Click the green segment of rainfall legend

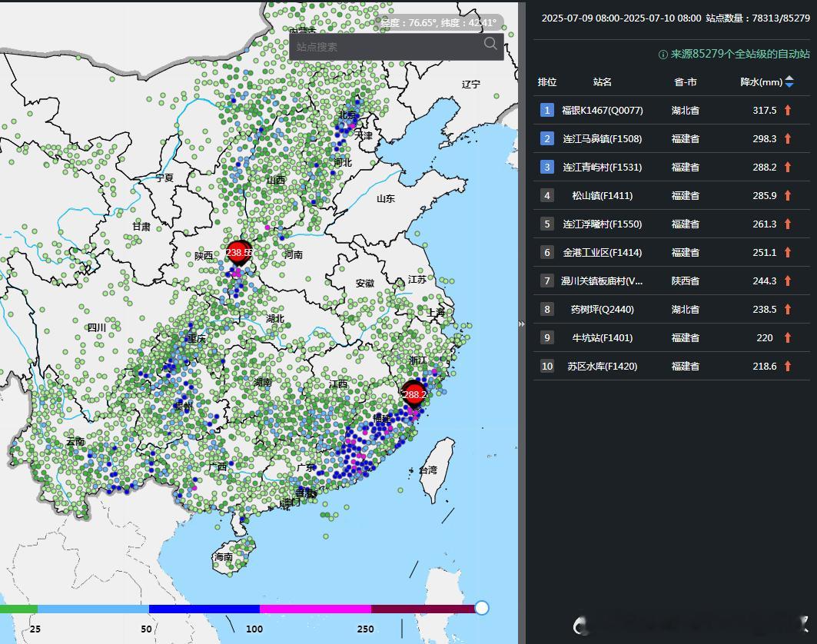click(18, 609)
